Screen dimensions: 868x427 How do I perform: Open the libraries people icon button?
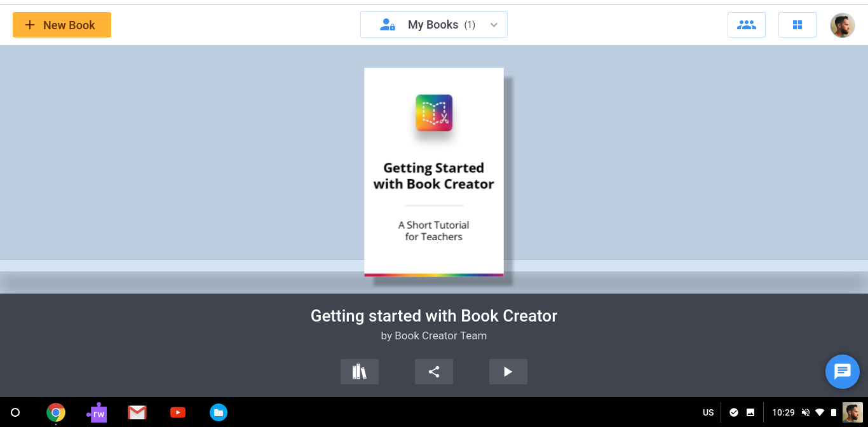(747, 25)
